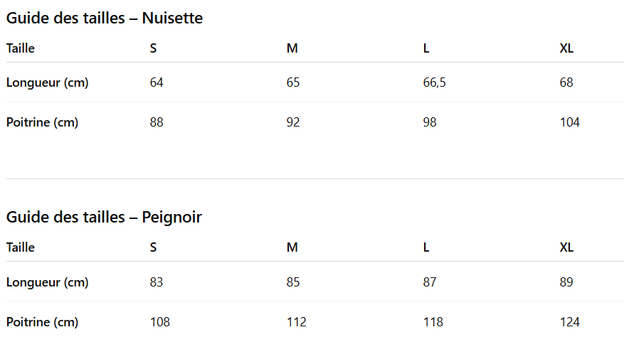
Task: Select the 'Longueur (cm)' label in Nuisette table
Action: (48, 82)
